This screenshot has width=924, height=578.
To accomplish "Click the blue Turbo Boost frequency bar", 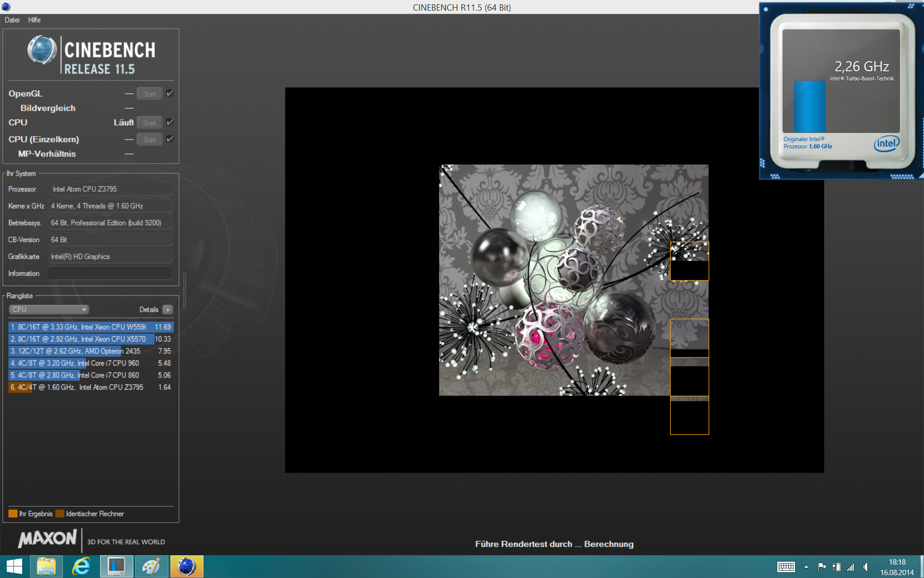I will point(809,106).
